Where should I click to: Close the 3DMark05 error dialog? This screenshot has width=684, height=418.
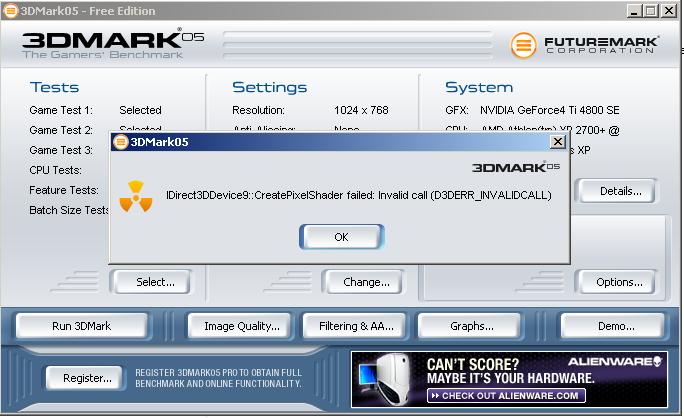pyautogui.click(x=558, y=142)
